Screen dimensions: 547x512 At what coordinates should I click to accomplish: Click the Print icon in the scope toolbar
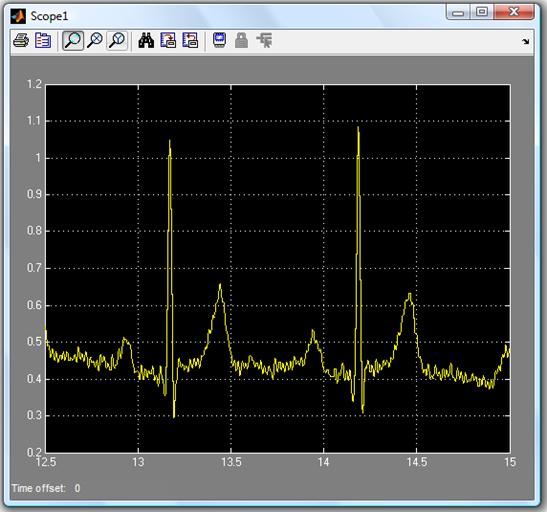[x=21, y=41]
